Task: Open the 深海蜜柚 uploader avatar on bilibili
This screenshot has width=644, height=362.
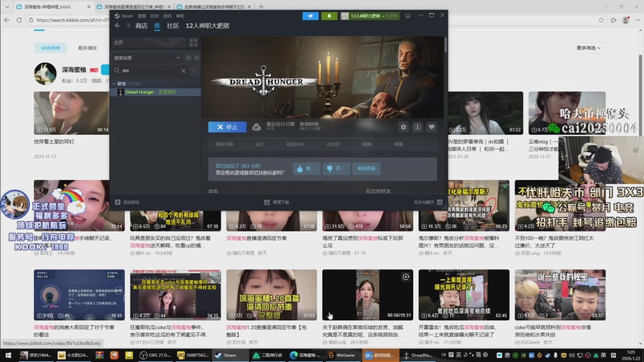Action: pos(45,74)
